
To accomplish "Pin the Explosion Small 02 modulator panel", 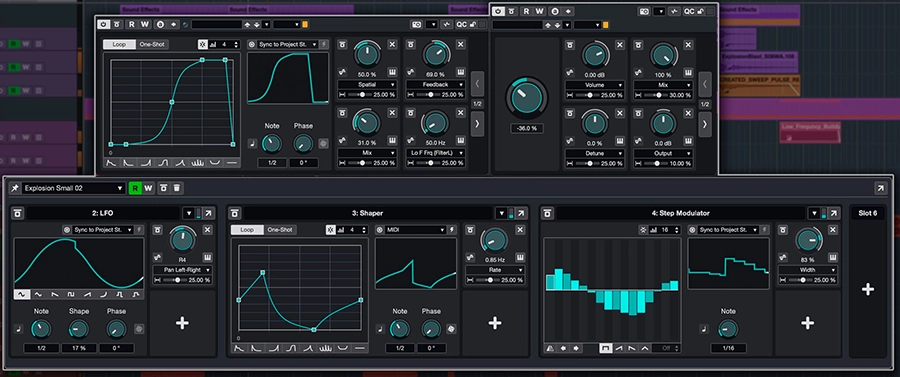I will click(x=14, y=188).
